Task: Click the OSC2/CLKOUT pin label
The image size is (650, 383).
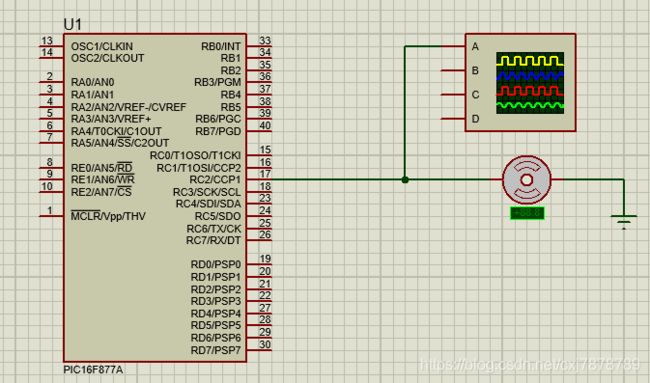Action: (107, 58)
